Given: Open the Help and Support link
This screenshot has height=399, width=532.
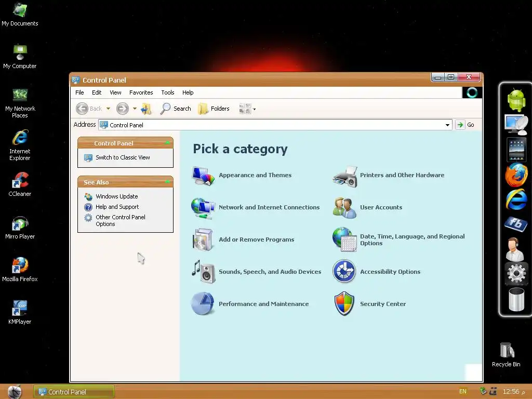Looking at the screenshot, I should [x=117, y=207].
